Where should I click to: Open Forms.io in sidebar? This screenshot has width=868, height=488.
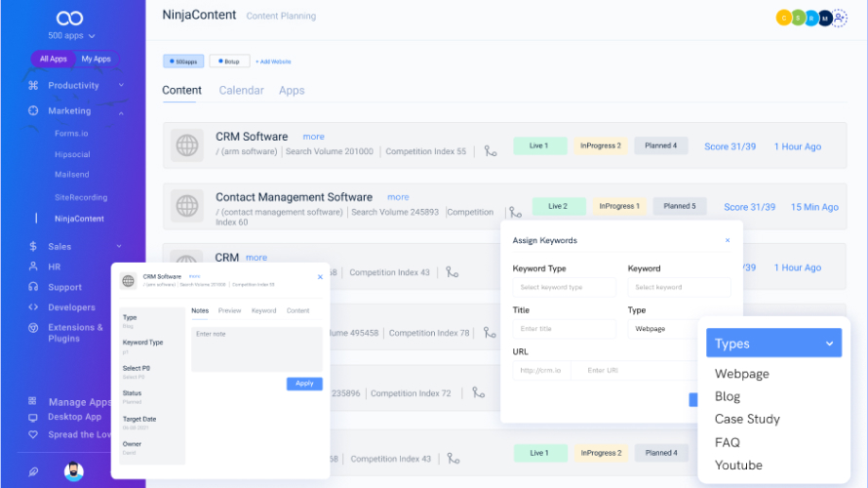[71, 134]
